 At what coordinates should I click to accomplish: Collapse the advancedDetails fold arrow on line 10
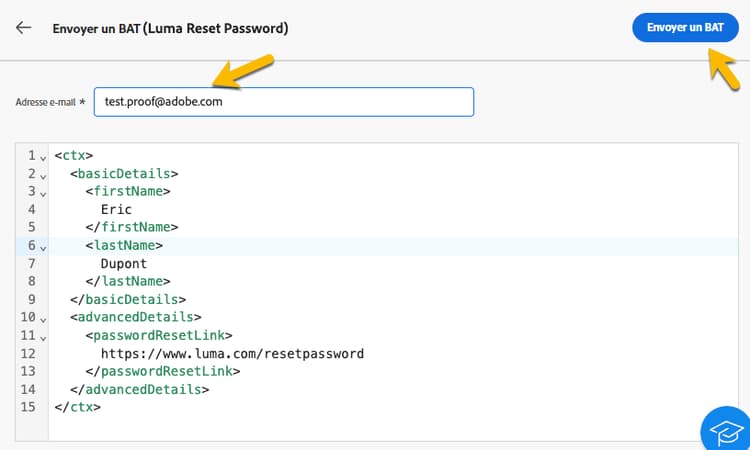coord(43,318)
